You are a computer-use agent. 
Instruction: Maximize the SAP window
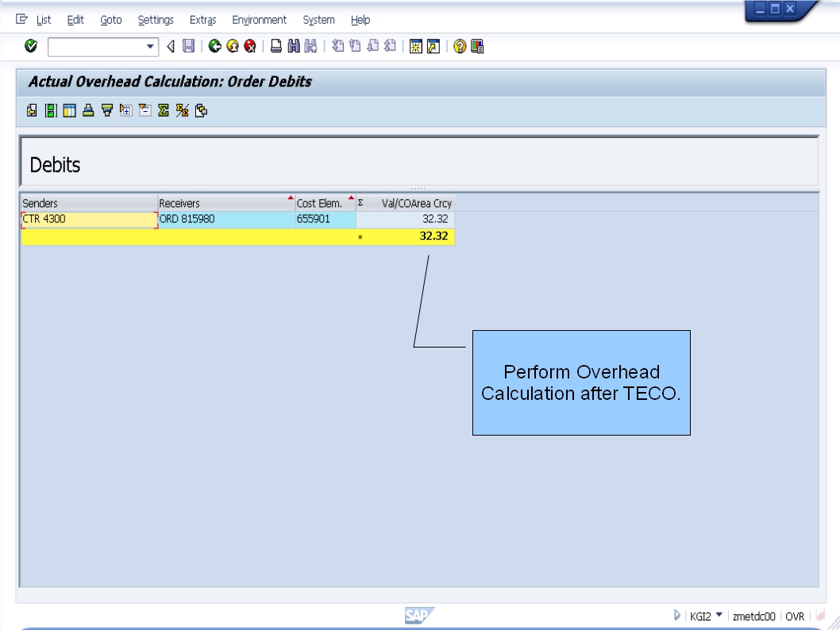(x=775, y=9)
